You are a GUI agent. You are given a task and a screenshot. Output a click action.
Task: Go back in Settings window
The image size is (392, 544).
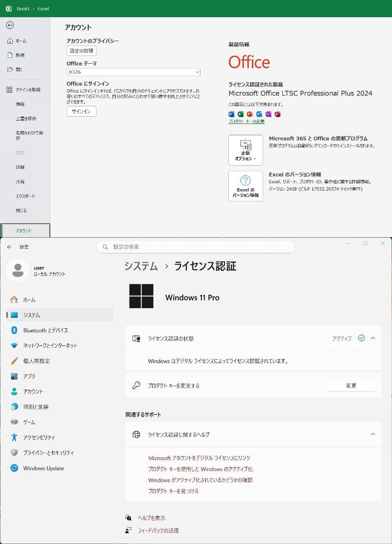coord(9,247)
